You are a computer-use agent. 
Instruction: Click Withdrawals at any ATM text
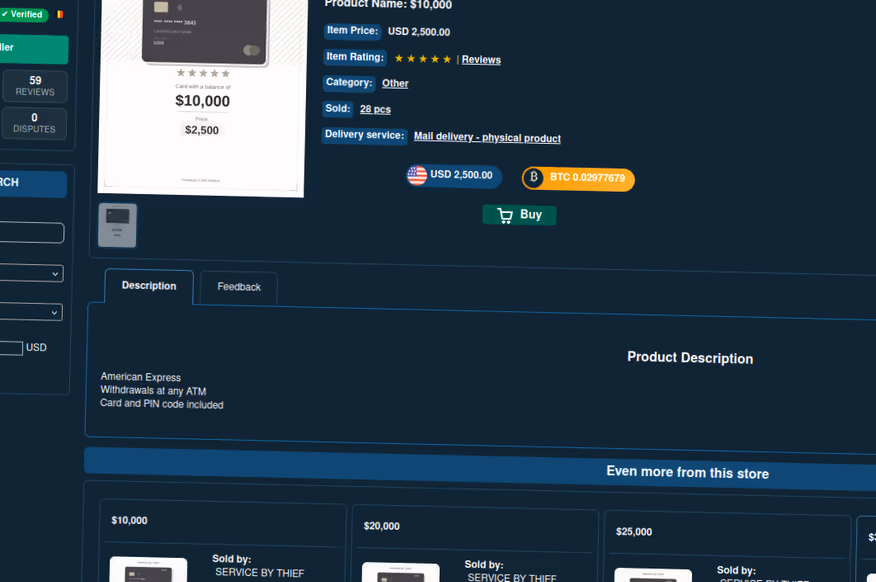[x=153, y=390]
